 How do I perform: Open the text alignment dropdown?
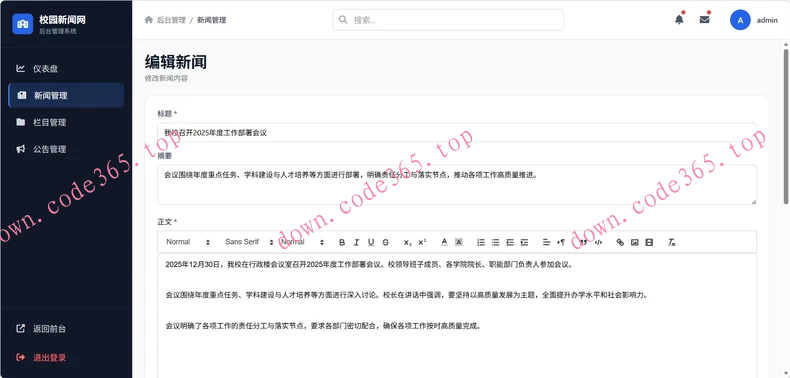(547, 242)
